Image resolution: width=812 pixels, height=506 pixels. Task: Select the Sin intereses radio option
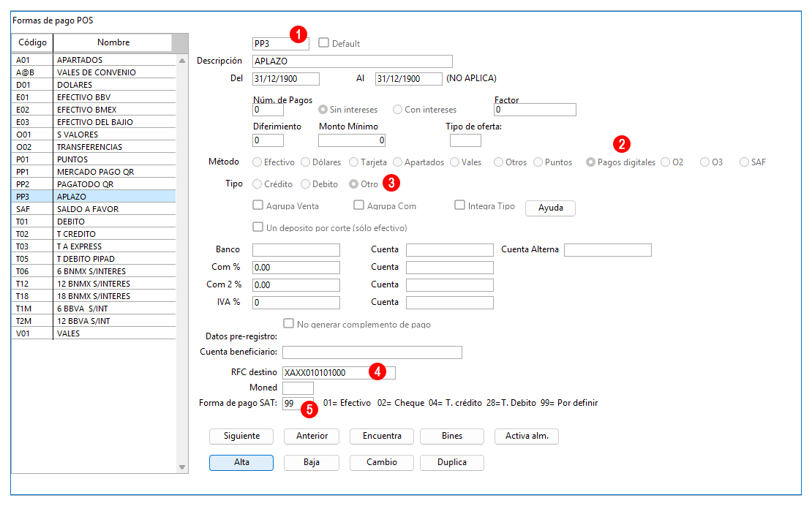pos(323,110)
